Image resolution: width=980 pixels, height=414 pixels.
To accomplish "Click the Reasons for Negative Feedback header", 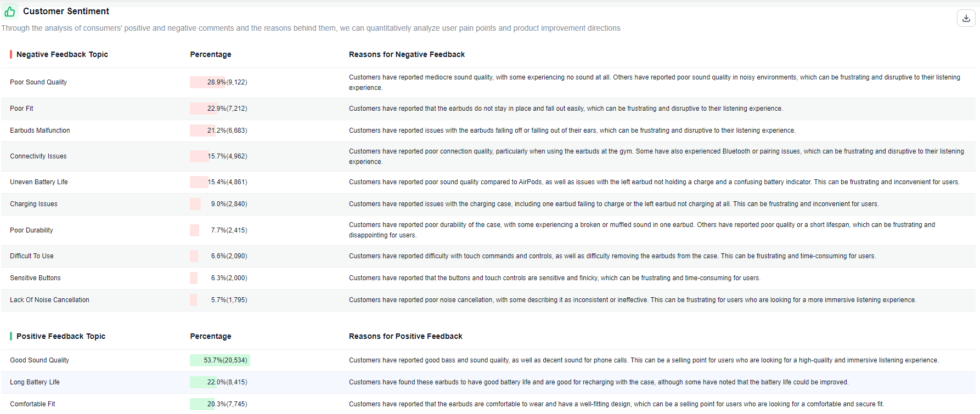I will (407, 54).
